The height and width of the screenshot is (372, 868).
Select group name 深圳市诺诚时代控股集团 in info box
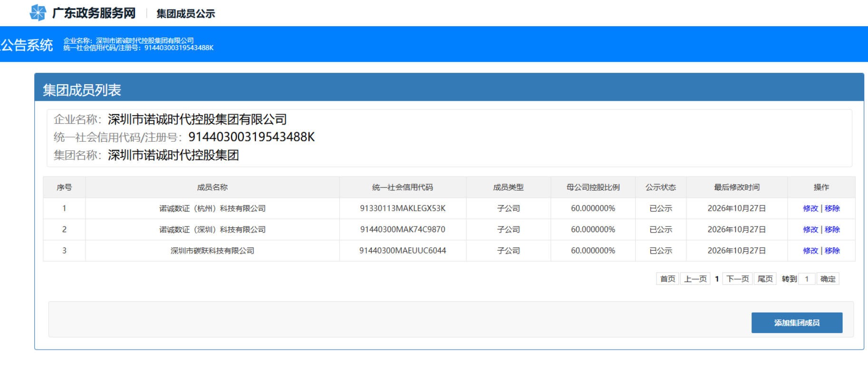point(174,155)
